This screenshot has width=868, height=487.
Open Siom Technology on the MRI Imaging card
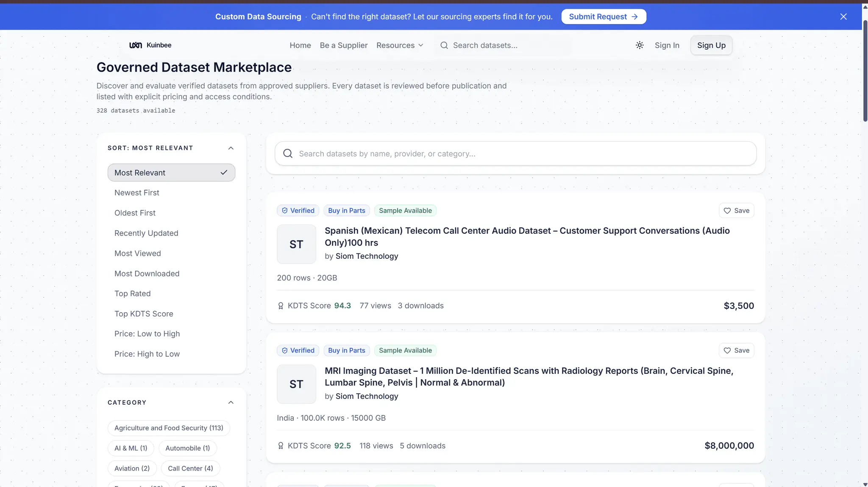point(367,396)
